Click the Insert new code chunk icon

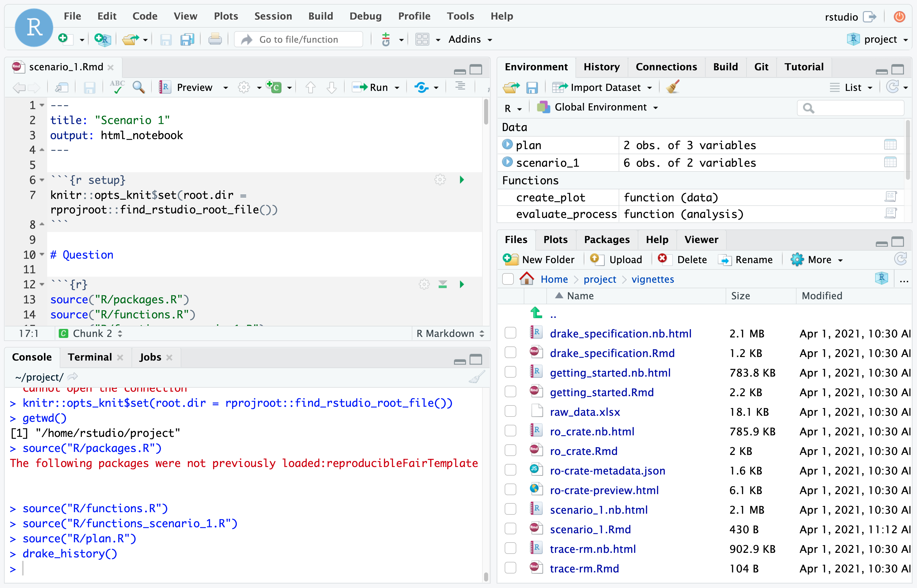point(274,87)
